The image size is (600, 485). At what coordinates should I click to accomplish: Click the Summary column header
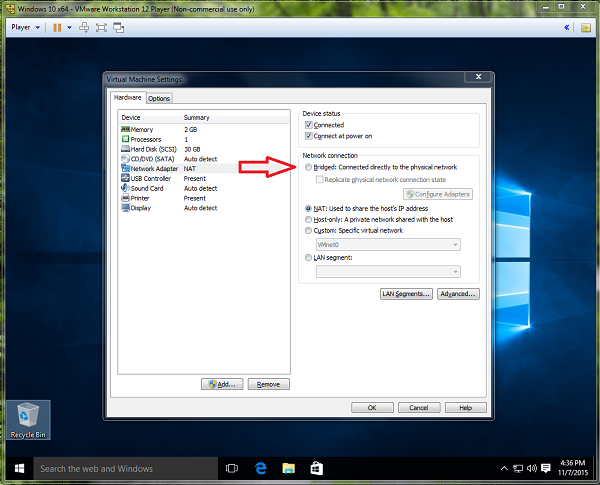click(235, 118)
